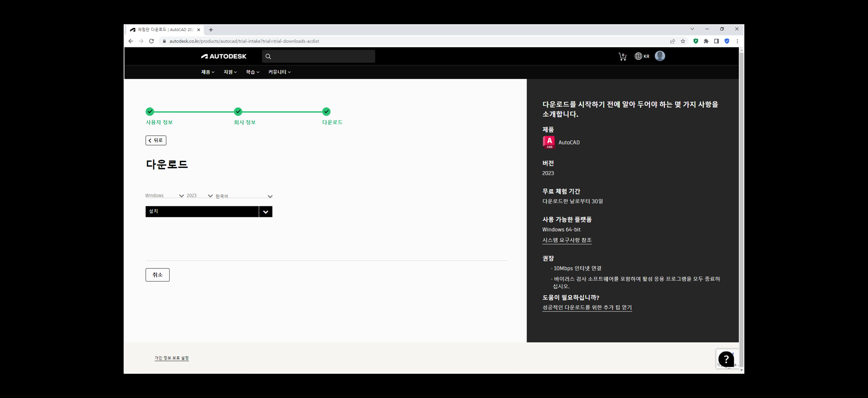The image size is (868, 398).
Task: Expand the 설치 button dropdown arrow
Action: pyautogui.click(x=266, y=212)
